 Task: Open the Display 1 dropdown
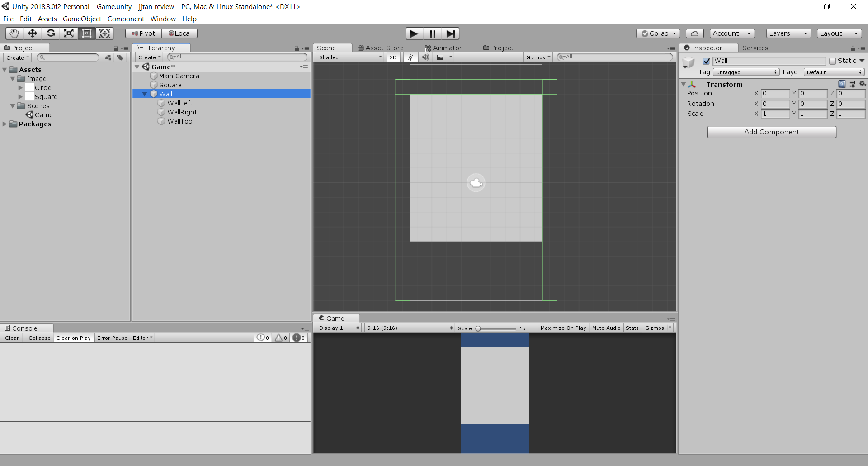tap(339, 328)
